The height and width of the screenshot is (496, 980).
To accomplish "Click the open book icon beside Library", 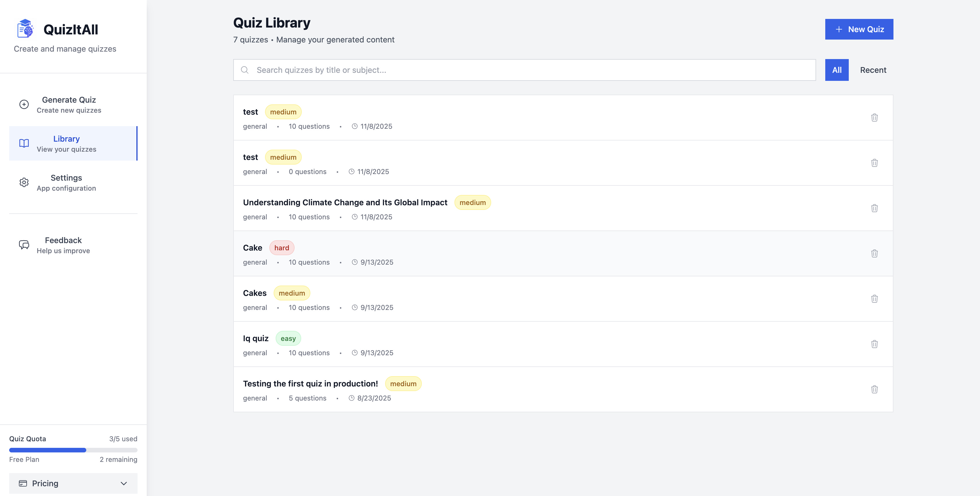I will (x=23, y=143).
